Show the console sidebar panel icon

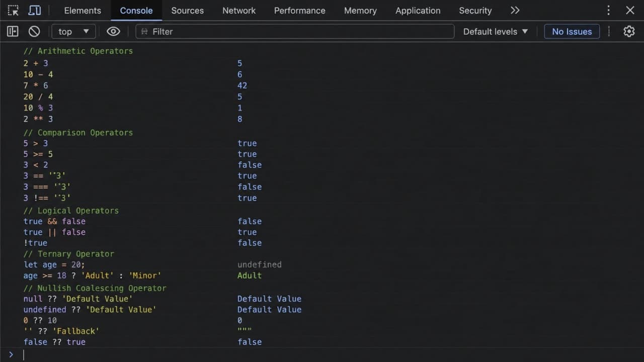pos(13,31)
